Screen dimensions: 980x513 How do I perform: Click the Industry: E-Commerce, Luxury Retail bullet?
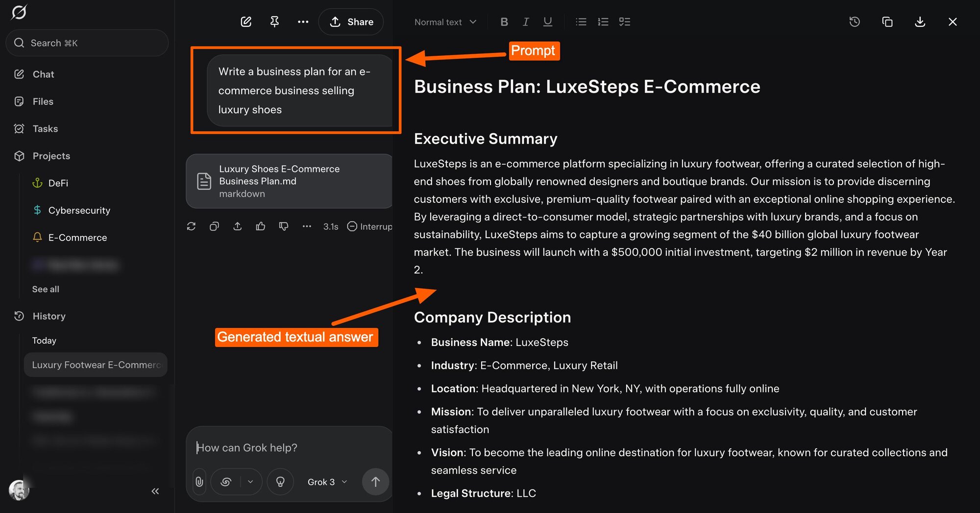[524, 366]
